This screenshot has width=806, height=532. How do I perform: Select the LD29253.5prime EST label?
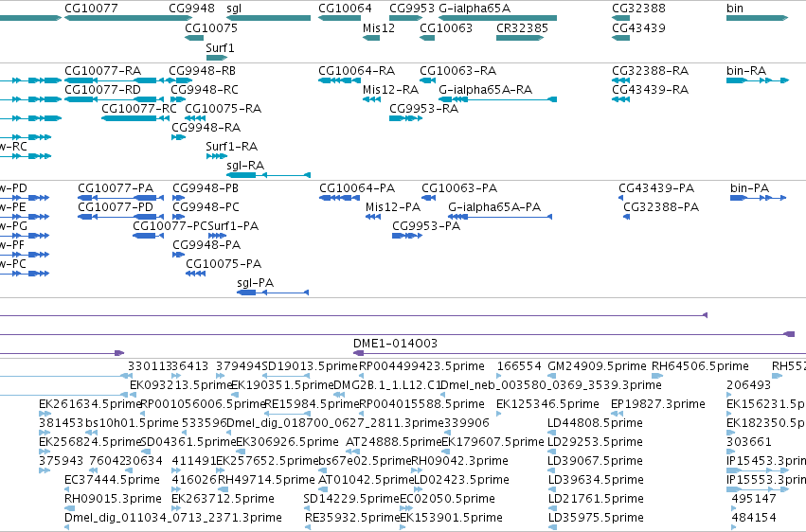[595, 442]
